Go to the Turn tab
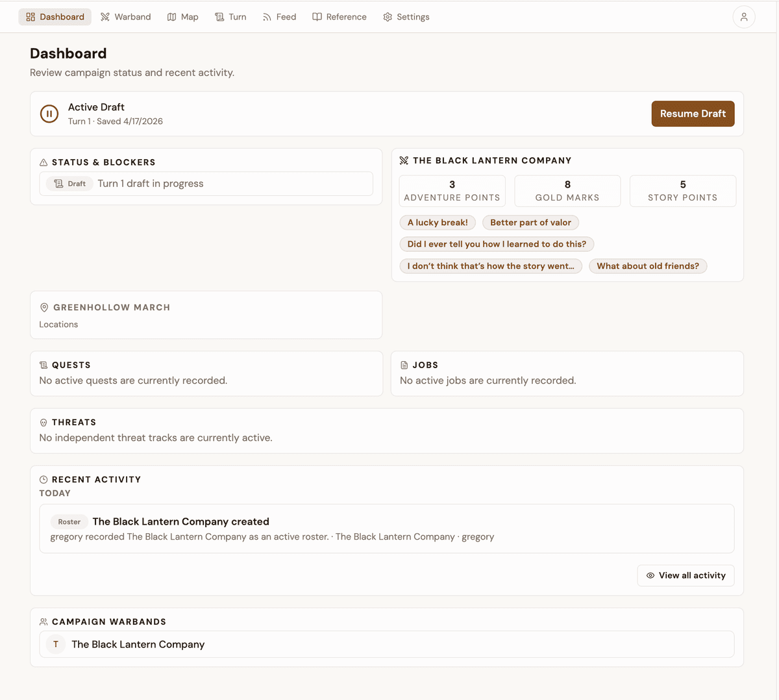779x700 pixels. pos(230,17)
